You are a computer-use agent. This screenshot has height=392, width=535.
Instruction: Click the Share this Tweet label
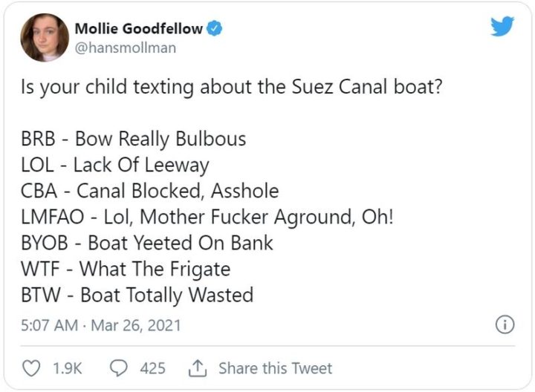275,368
